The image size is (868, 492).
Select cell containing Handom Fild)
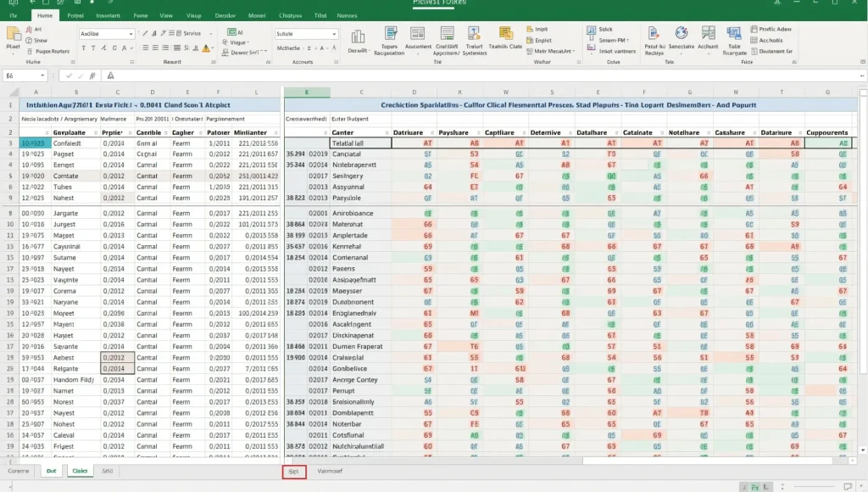75,380
